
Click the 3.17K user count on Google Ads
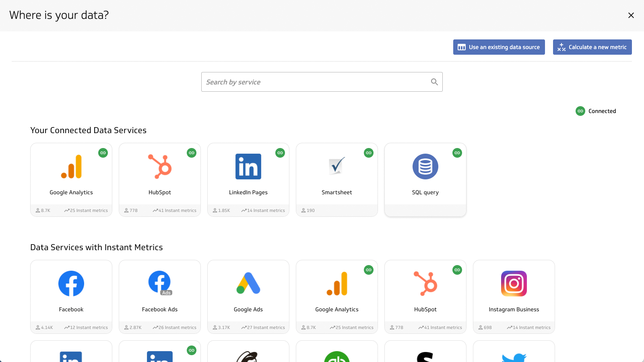221,327
